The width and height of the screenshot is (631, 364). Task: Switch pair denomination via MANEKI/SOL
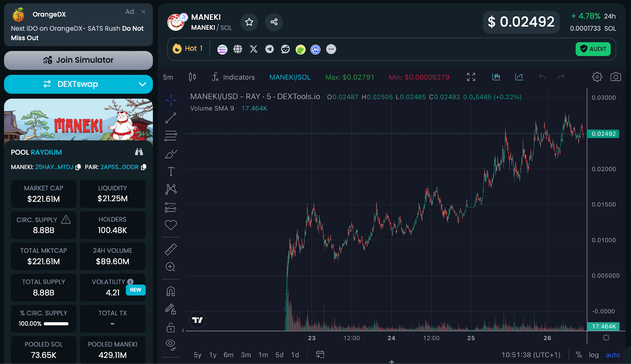point(290,77)
